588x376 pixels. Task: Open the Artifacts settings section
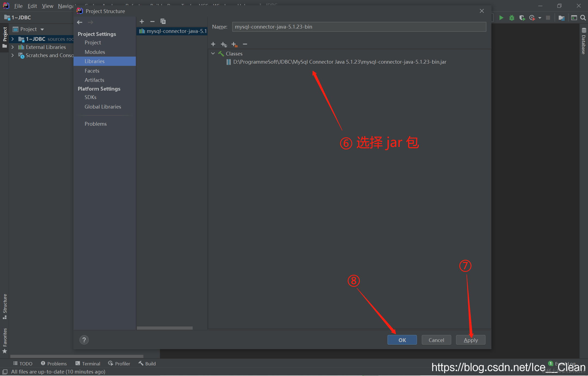pos(94,80)
